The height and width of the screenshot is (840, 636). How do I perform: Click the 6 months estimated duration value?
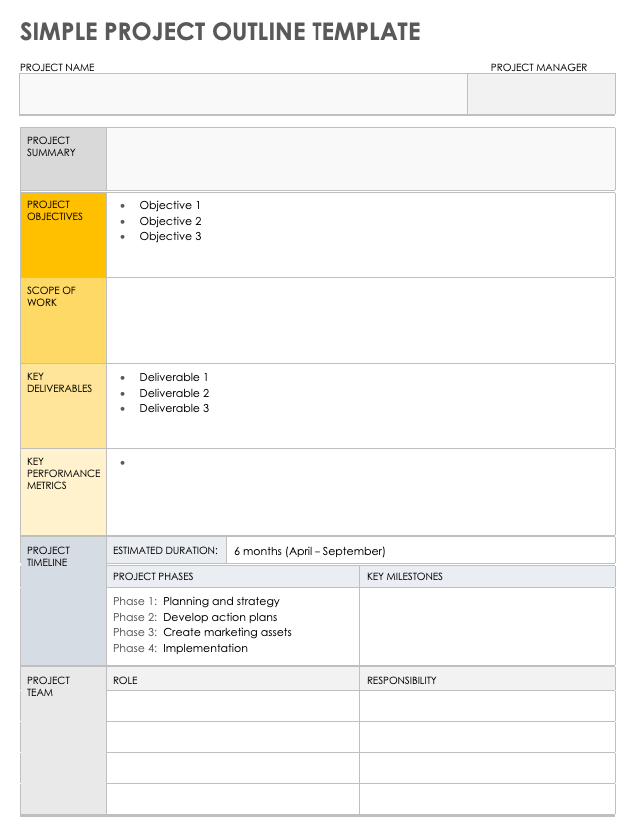click(310, 551)
